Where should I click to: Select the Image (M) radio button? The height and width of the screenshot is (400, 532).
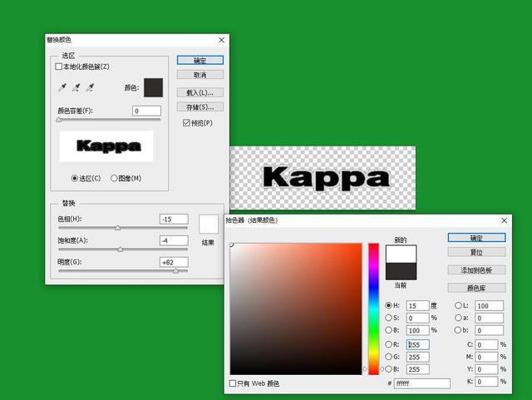point(114,178)
